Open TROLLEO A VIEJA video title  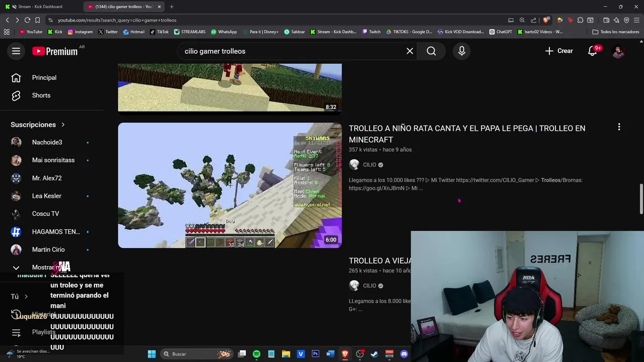coord(380,260)
